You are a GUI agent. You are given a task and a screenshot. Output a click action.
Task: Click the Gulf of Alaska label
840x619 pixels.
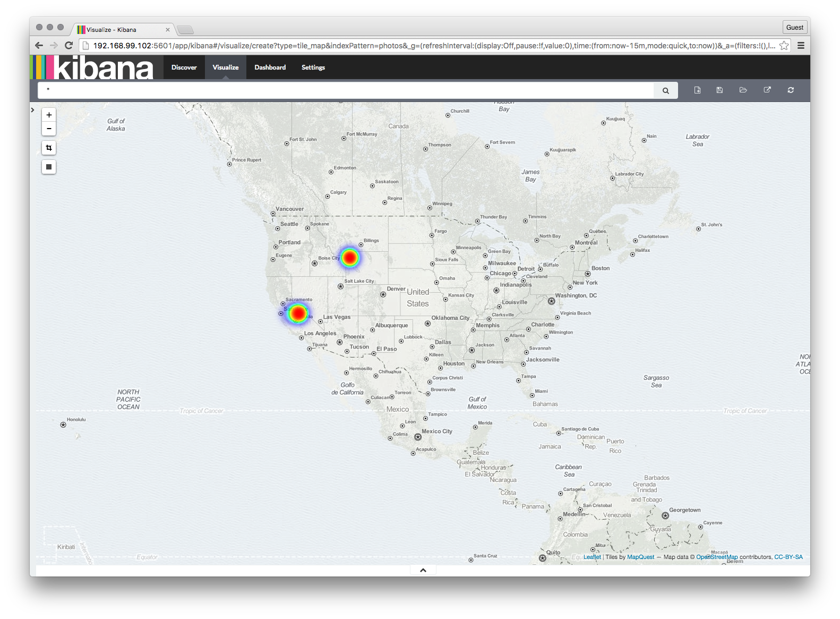point(116,125)
